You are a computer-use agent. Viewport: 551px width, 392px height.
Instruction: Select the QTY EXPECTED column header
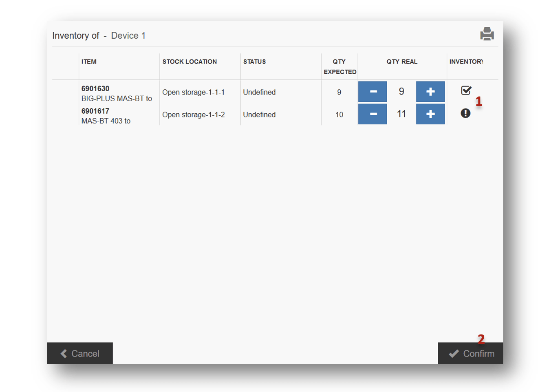(339, 66)
